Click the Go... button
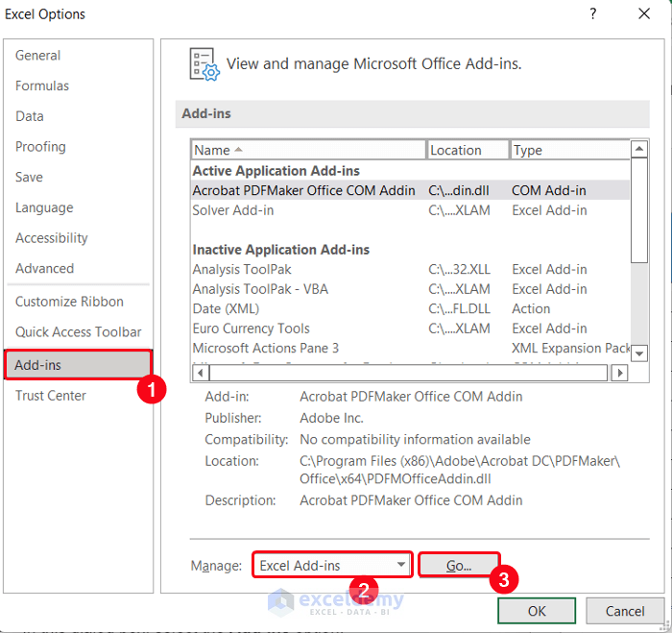The height and width of the screenshot is (633, 672). [x=459, y=565]
